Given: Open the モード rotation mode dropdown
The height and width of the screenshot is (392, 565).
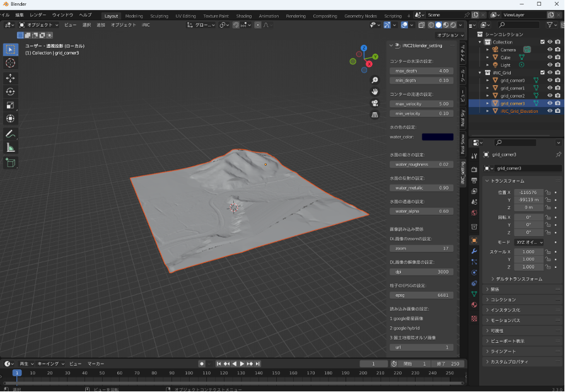Looking at the screenshot, I should (x=528, y=242).
